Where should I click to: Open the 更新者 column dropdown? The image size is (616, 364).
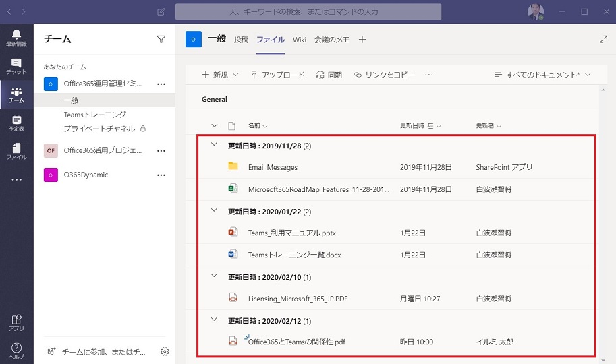pos(488,125)
